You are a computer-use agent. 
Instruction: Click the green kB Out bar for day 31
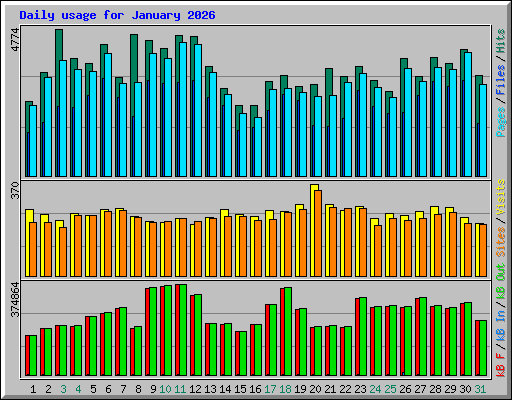483,348
